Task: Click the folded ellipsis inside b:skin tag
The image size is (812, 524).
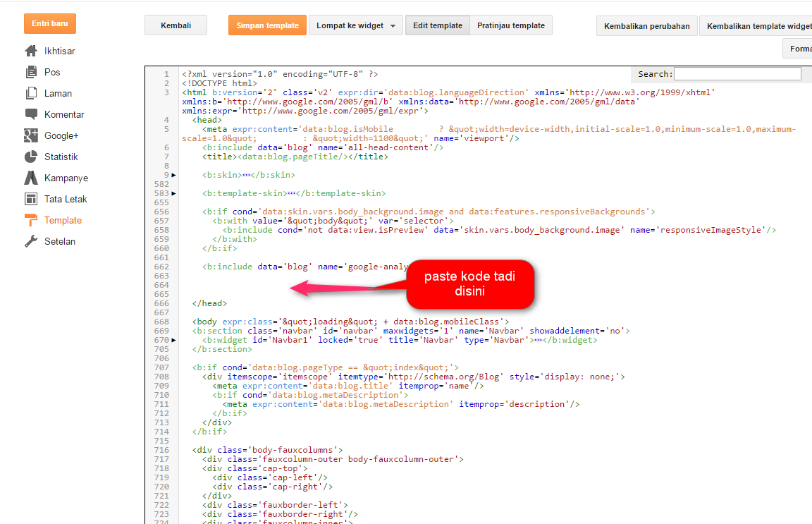Action: (x=246, y=175)
